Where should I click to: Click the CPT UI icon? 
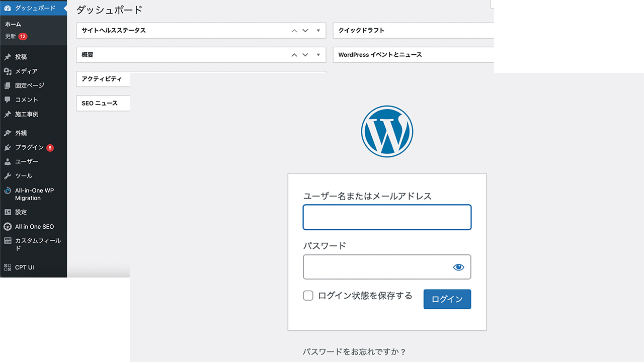(8, 267)
